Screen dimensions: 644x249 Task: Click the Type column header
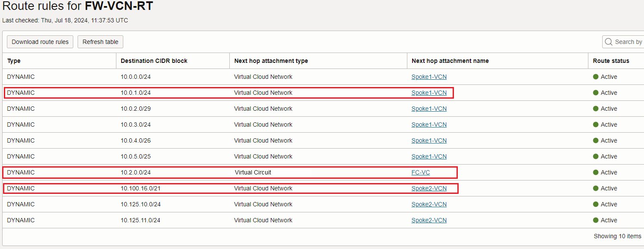(14, 61)
